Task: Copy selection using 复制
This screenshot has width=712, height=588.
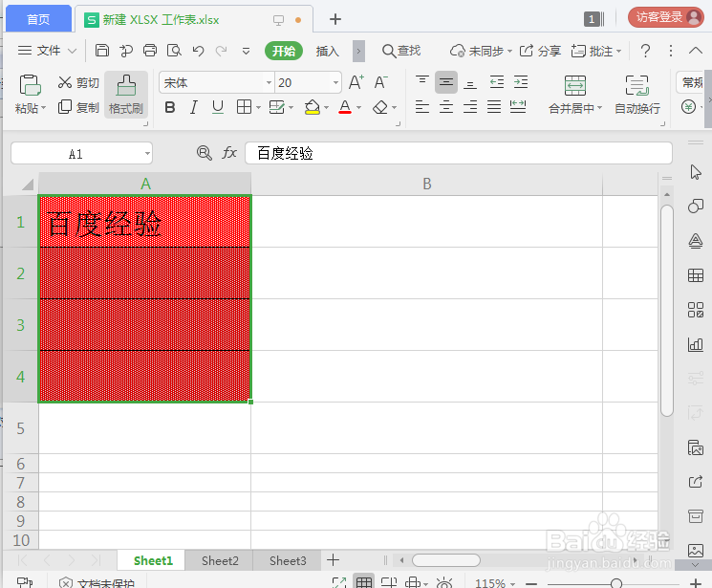Action: tap(78, 108)
